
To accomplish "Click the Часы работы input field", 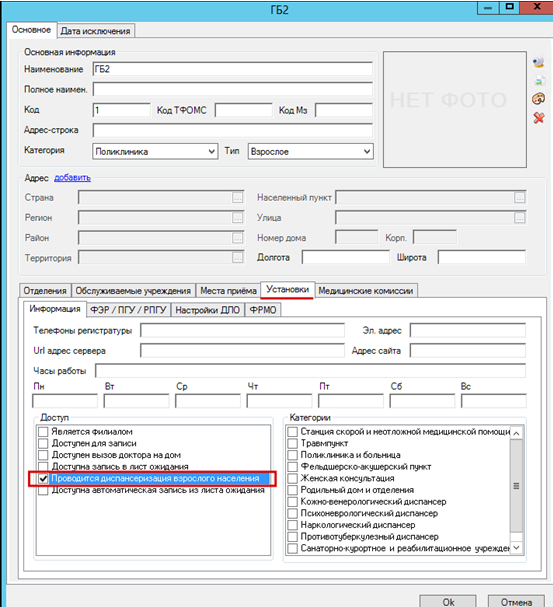I will (x=310, y=370).
